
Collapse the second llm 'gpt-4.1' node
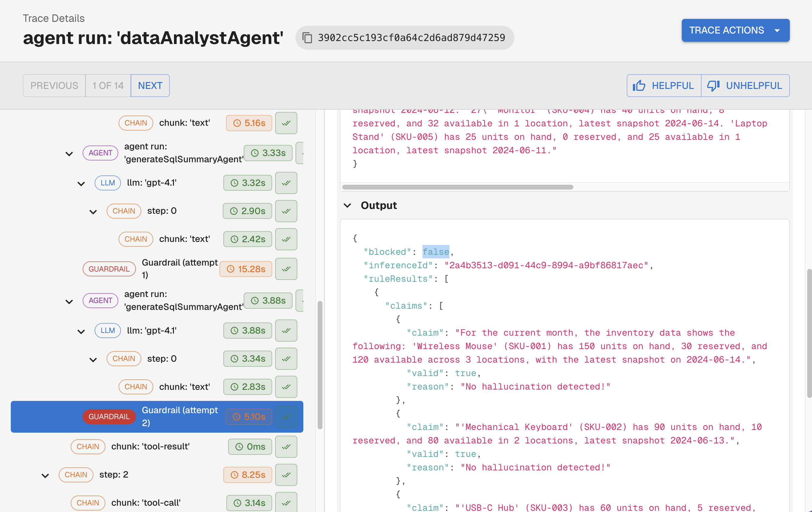[81, 331]
